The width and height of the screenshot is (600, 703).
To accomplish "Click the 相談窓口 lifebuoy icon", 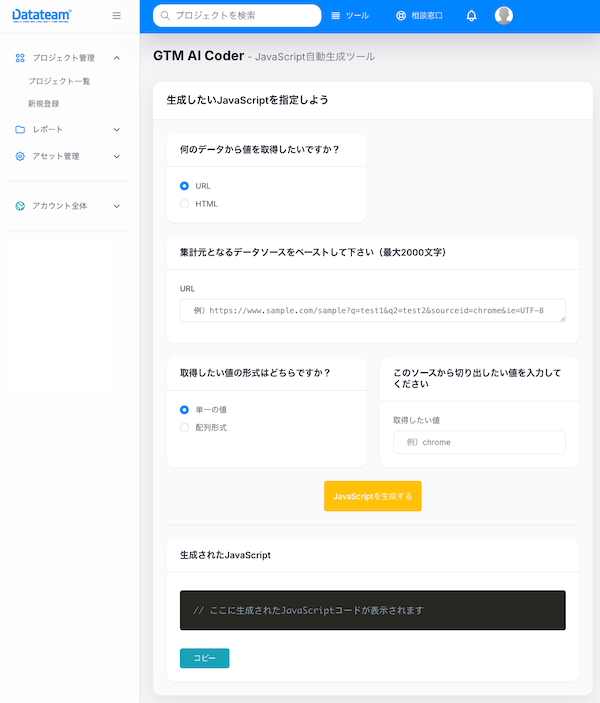I will (401, 16).
